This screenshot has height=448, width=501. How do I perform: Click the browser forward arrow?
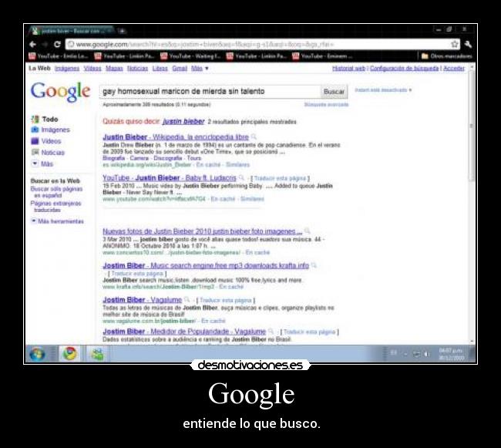coord(45,45)
